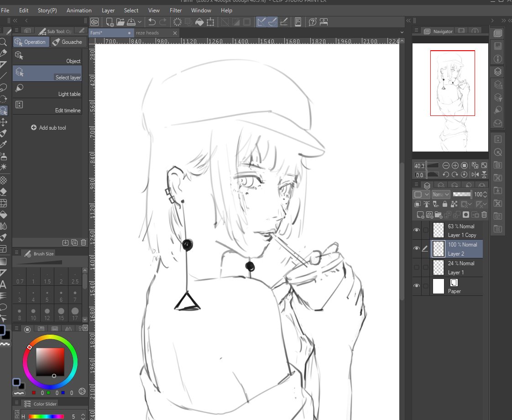Close the reze heads tab
The image size is (512, 420).
[x=175, y=33]
